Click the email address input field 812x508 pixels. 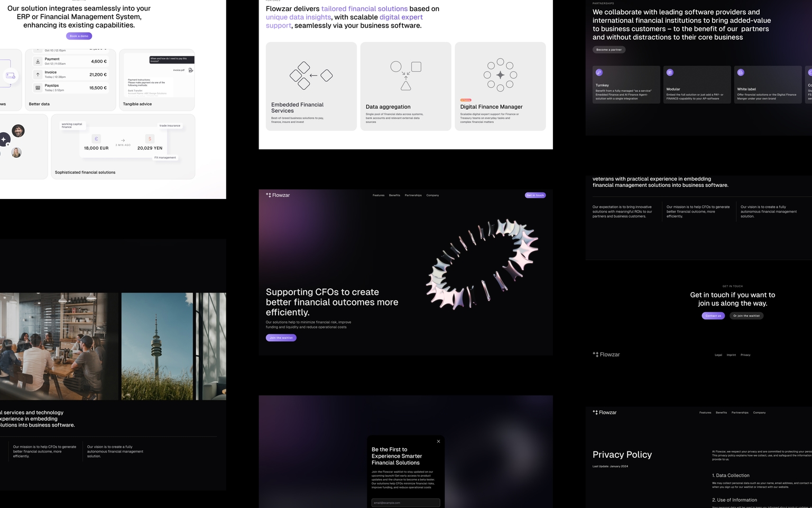[x=405, y=503]
